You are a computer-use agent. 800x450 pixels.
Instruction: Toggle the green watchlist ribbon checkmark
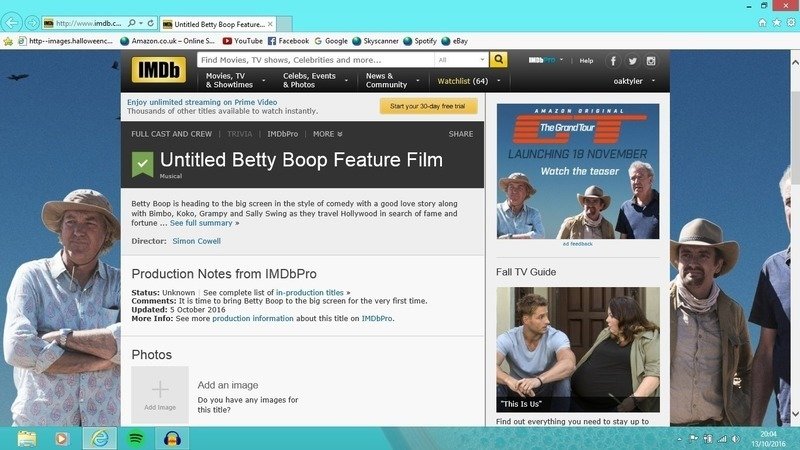[x=142, y=164]
